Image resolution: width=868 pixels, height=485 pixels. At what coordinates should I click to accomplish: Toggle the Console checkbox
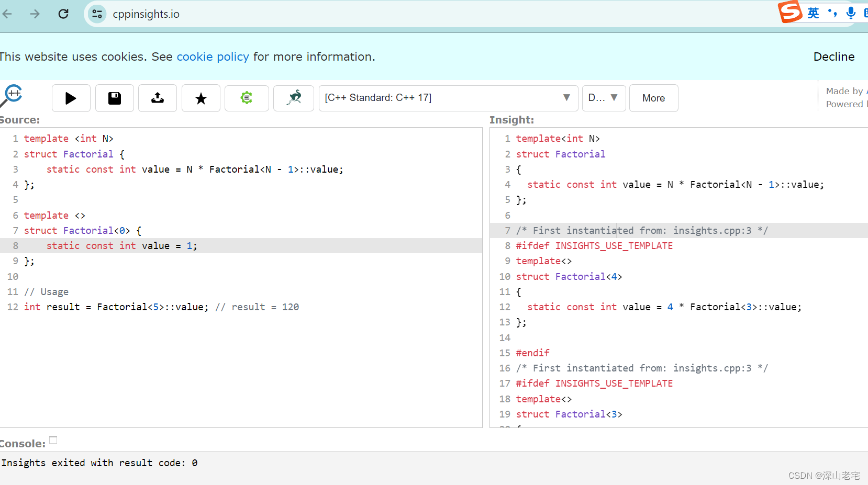pos(53,439)
